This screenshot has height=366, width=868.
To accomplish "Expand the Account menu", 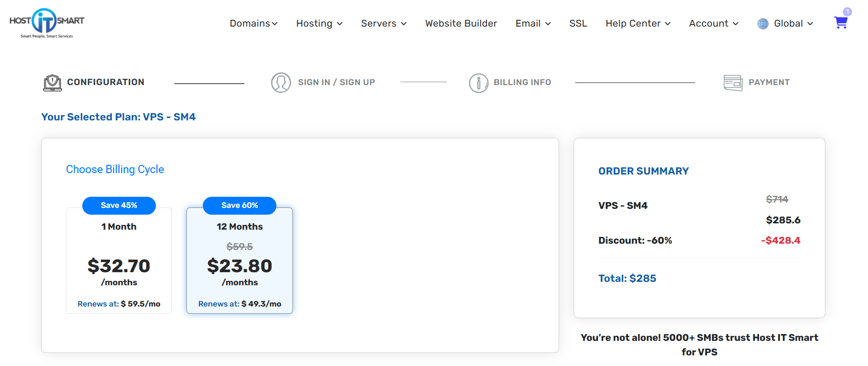I will point(714,23).
